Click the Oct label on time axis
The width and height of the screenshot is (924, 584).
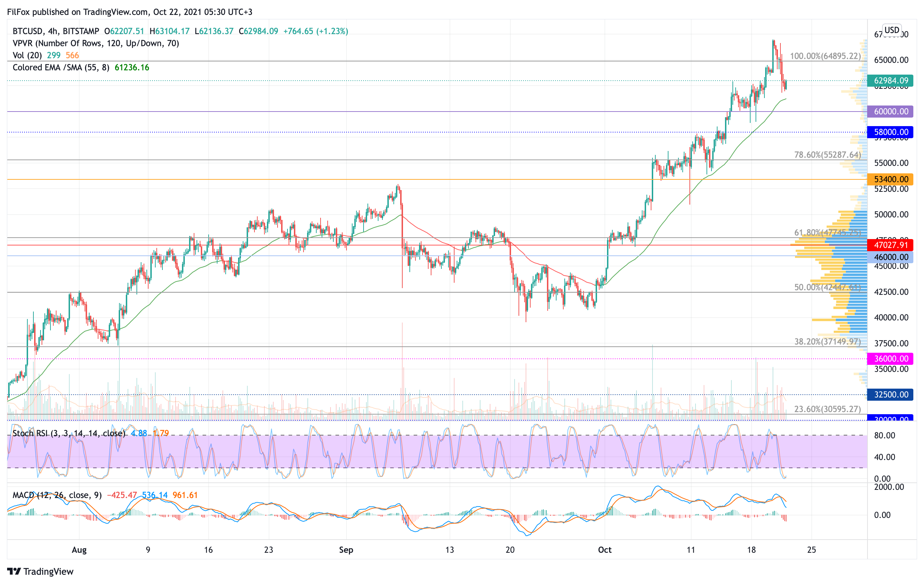[x=605, y=550]
